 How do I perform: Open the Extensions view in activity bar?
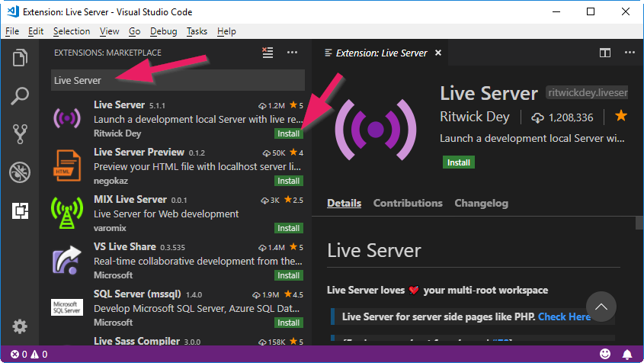20,210
